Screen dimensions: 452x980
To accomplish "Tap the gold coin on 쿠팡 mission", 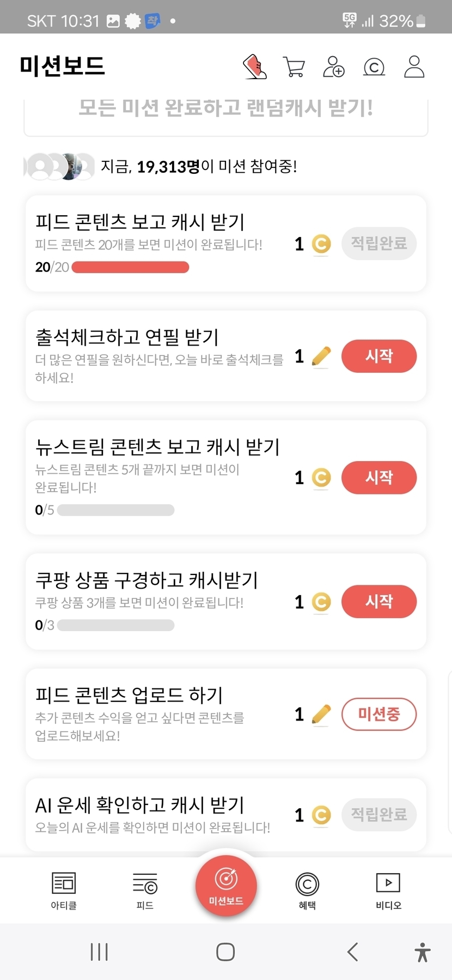I will click(x=321, y=602).
